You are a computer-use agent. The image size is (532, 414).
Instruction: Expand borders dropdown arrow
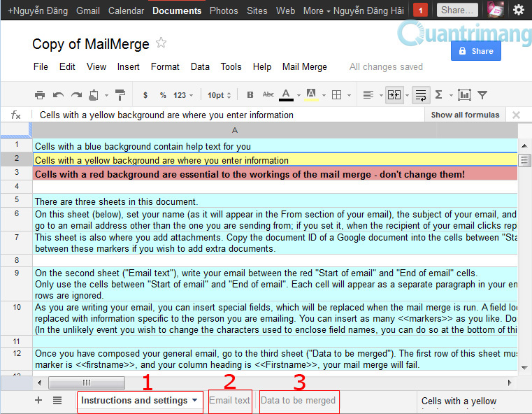[x=349, y=96]
